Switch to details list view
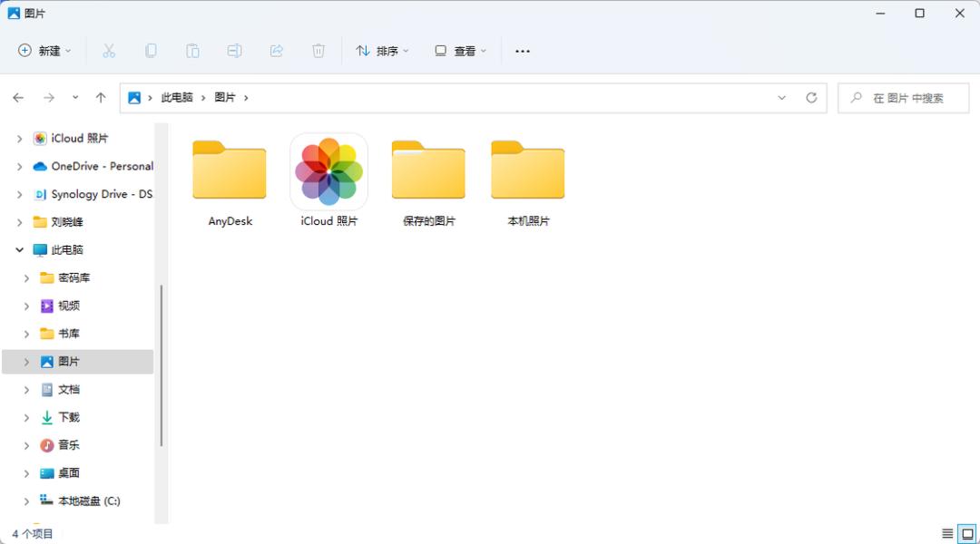This screenshot has width=980, height=544. click(947, 533)
